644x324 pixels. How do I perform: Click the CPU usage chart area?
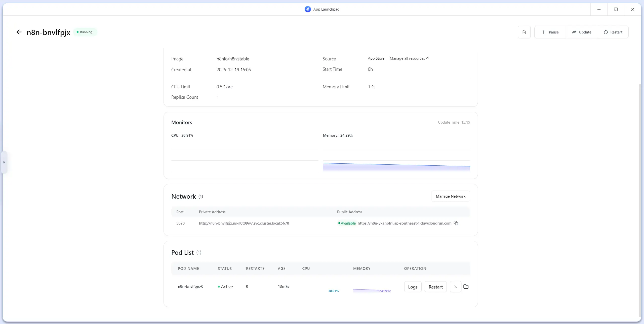click(x=245, y=161)
